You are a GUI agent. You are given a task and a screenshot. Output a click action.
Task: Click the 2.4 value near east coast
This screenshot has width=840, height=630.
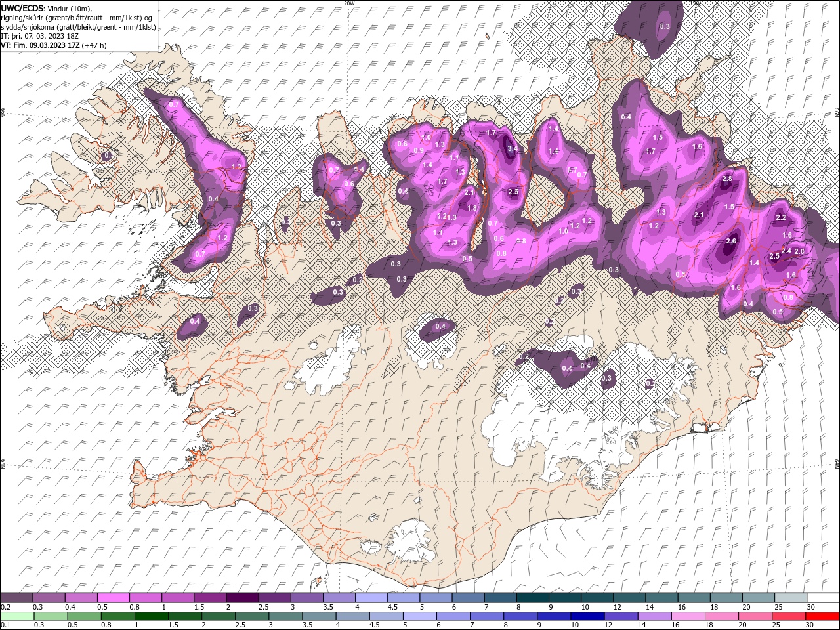point(786,251)
